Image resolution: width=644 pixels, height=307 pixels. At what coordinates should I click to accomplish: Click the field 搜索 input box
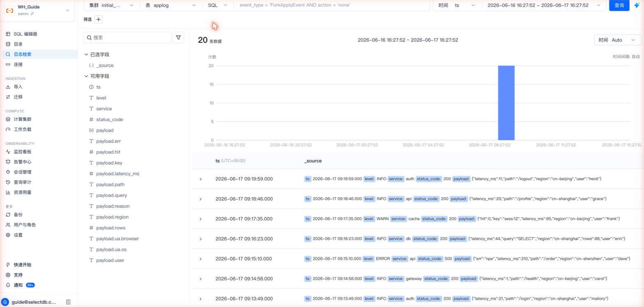pyautogui.click(x=127, y=37)
